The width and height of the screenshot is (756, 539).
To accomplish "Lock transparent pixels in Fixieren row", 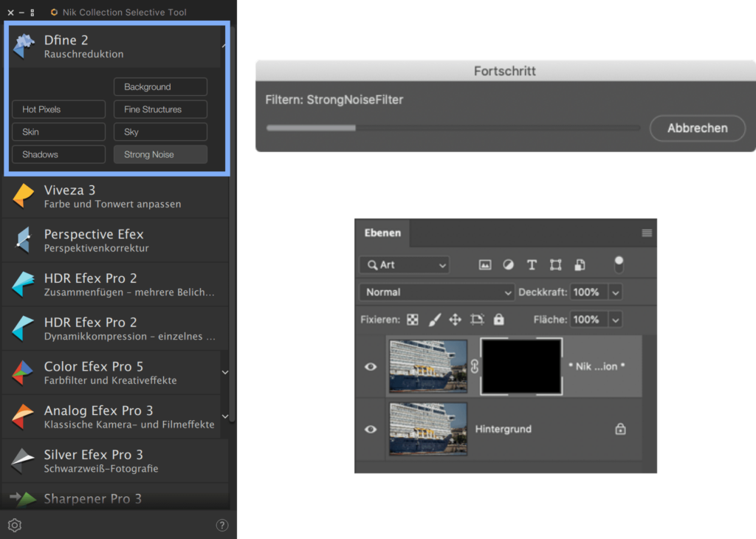I will [413, 320].
